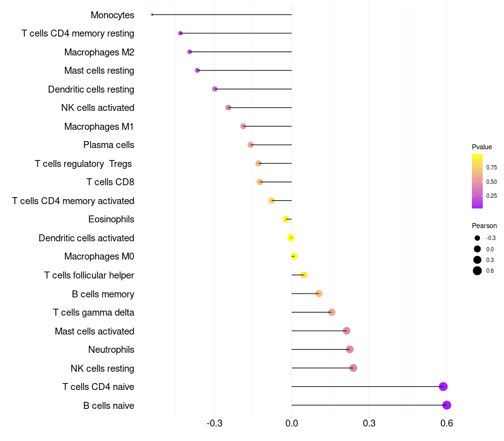Screen dimensions: 504x441
Task: Click the yellow Dendritic cells activated dot
Action: pyautogui.click(x=290, y=238)
